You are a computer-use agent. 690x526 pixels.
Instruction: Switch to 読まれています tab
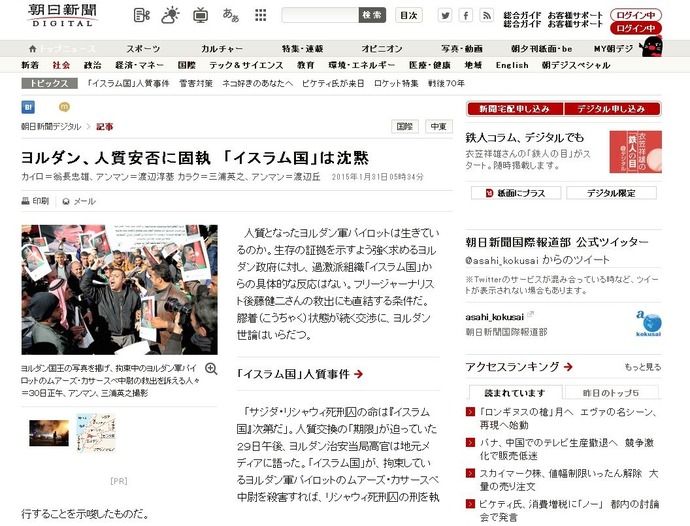tap(515, 393)
